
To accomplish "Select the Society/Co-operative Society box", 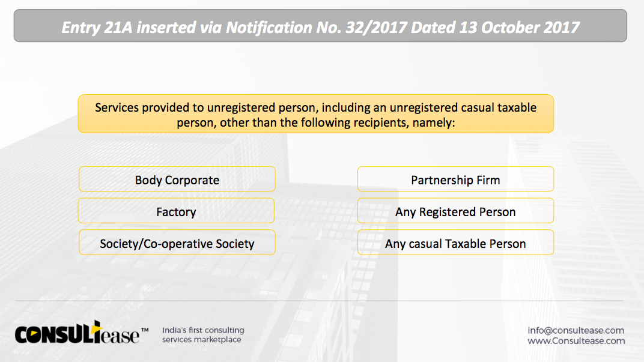I will tap(177, 243).
